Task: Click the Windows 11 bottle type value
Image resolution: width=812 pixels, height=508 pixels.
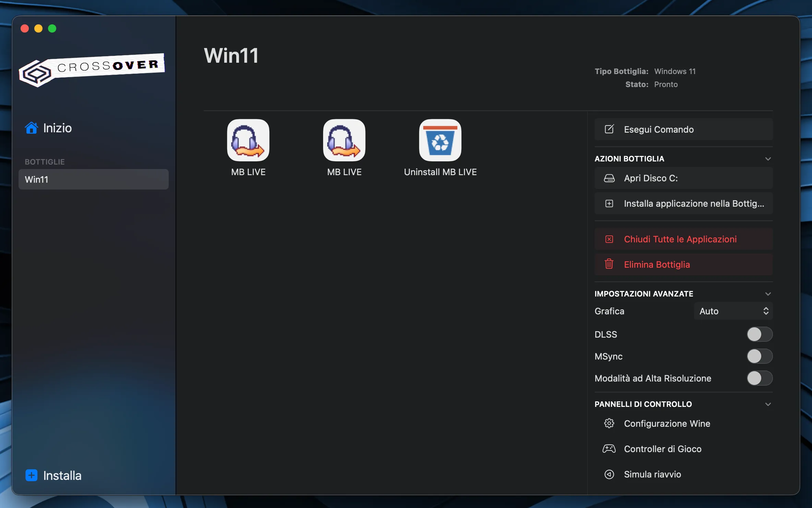Action: point(675,71)
